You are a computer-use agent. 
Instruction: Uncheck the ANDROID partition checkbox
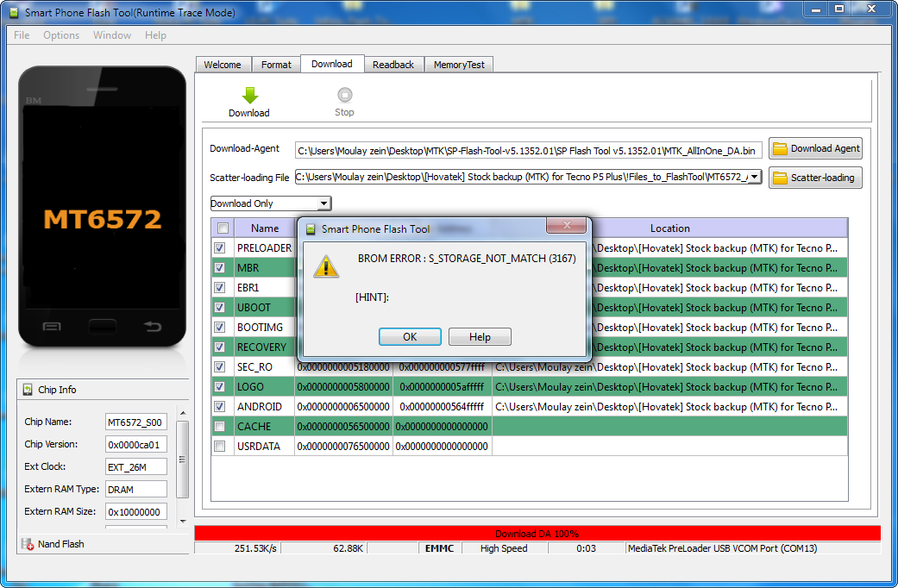pos(219,406)
